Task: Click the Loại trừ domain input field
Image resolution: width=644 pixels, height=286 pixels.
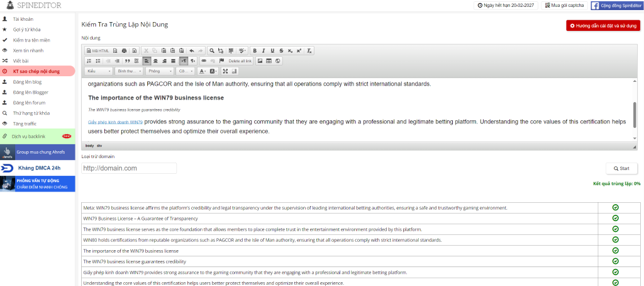Action: pyautogui.click(x=129, y=168)
